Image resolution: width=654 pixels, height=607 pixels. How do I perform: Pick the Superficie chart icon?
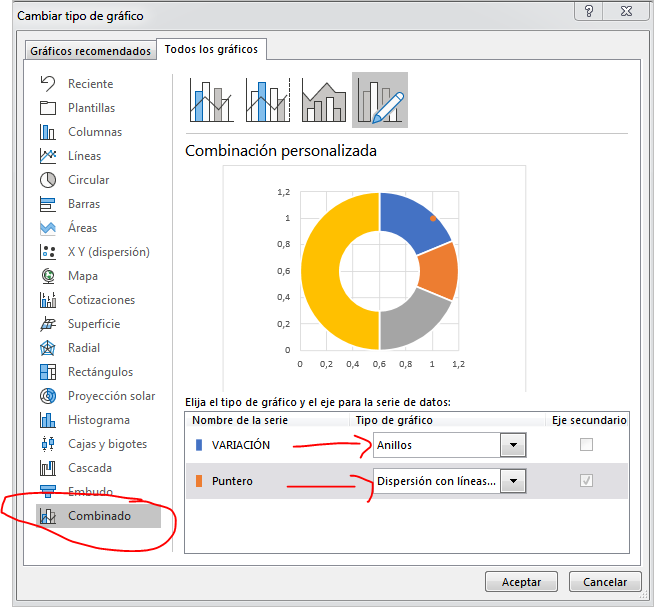tap(48, 324)
